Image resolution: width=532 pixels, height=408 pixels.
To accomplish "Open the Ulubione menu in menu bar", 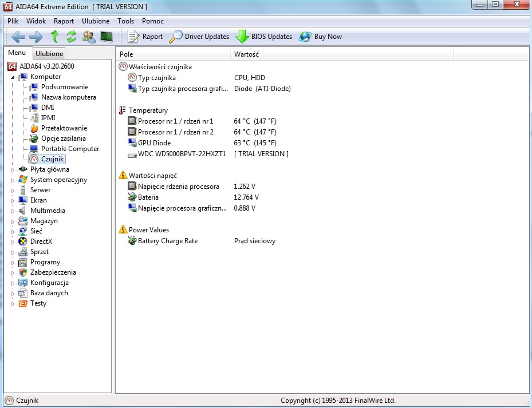I will point(96,21).
